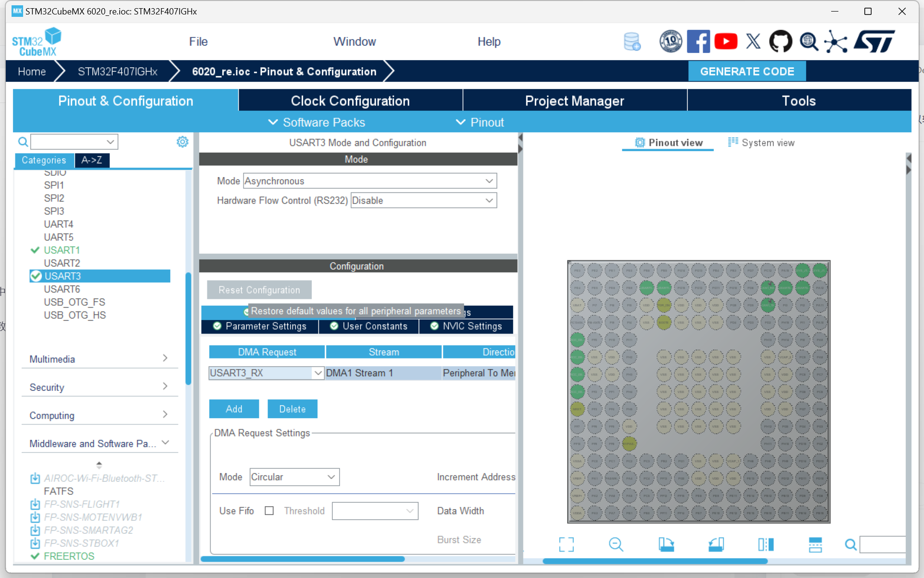Rotate the chip counterclockwise

pos(716,544)
